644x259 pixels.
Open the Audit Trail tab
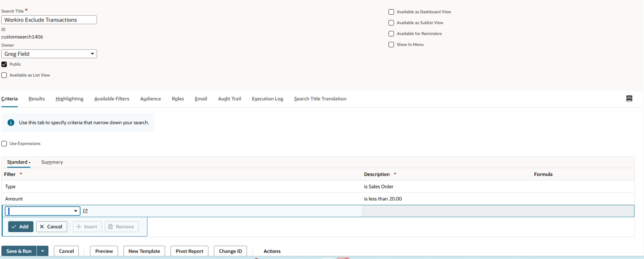229,99
